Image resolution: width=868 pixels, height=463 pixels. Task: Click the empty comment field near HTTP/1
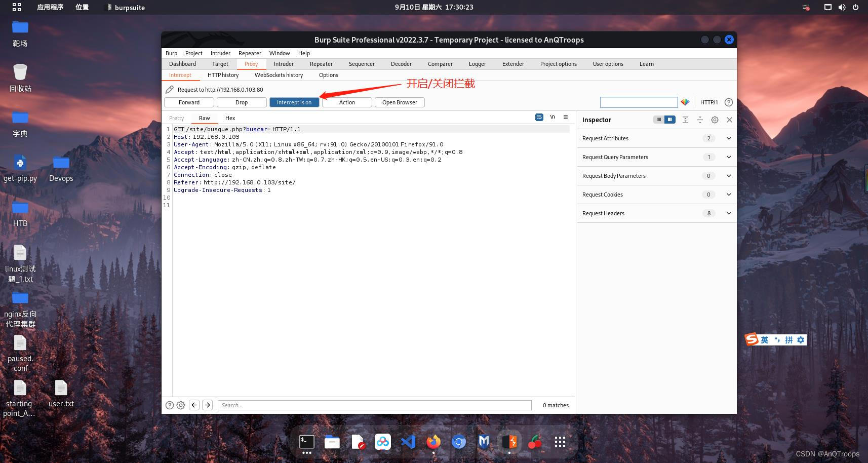[639, 102]
